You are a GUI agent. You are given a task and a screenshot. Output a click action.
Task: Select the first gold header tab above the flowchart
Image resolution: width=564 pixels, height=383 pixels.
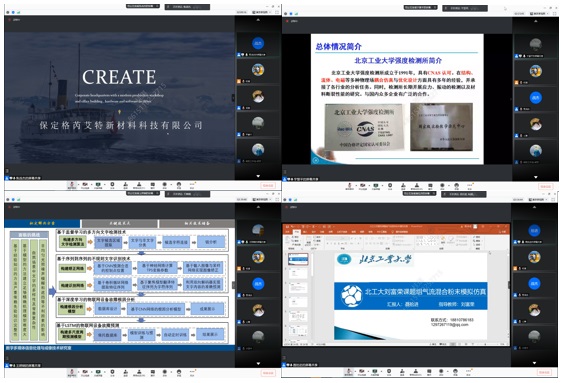click(42, 223)
